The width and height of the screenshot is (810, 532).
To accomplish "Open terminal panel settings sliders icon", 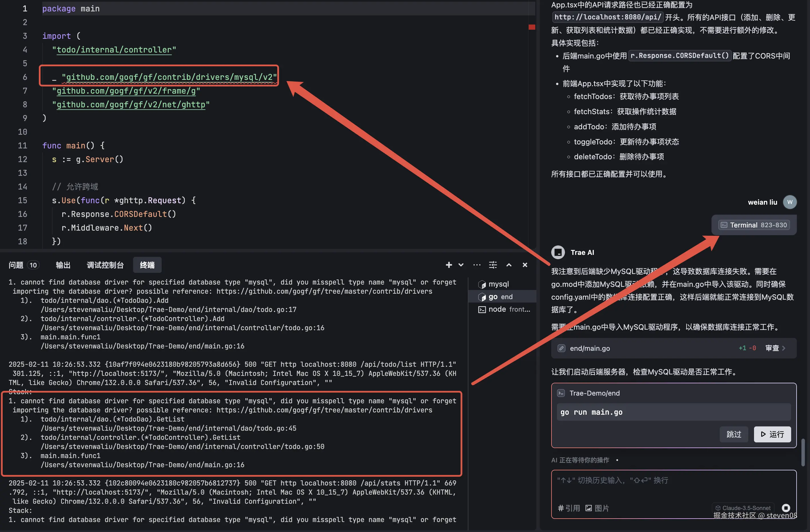I will click(493, 265).
